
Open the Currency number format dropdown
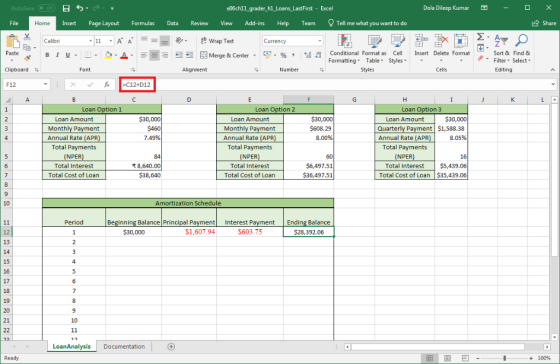click(320, 41)
